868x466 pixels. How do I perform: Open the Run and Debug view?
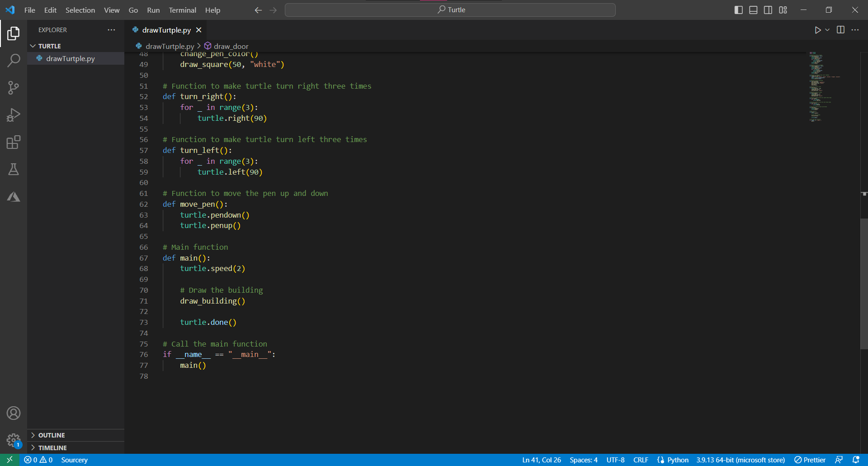(14, 114)
